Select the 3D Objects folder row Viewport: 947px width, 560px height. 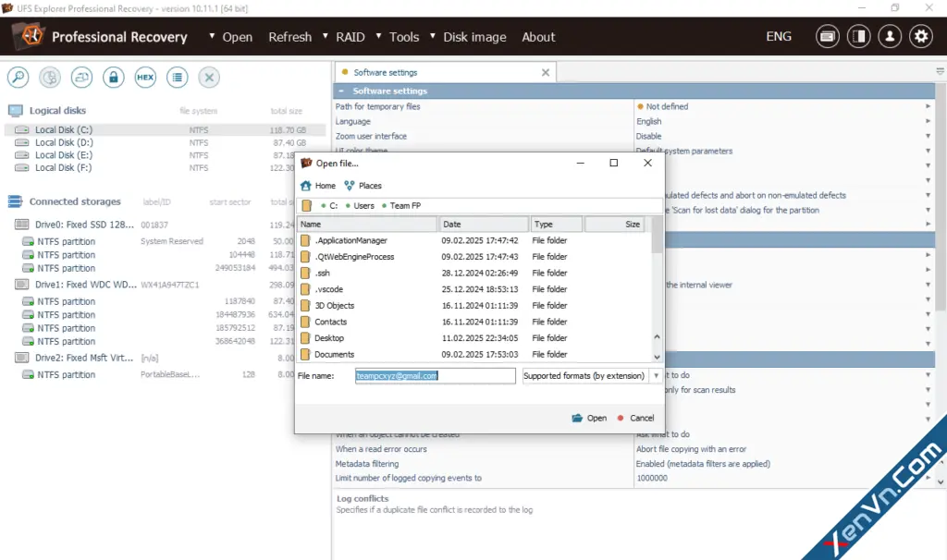click(474, 305)
